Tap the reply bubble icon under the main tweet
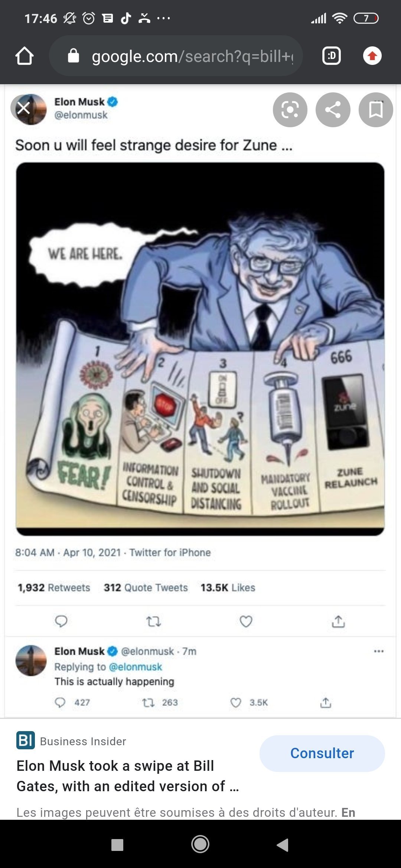 pyautogui.click(x=61, y=621)
